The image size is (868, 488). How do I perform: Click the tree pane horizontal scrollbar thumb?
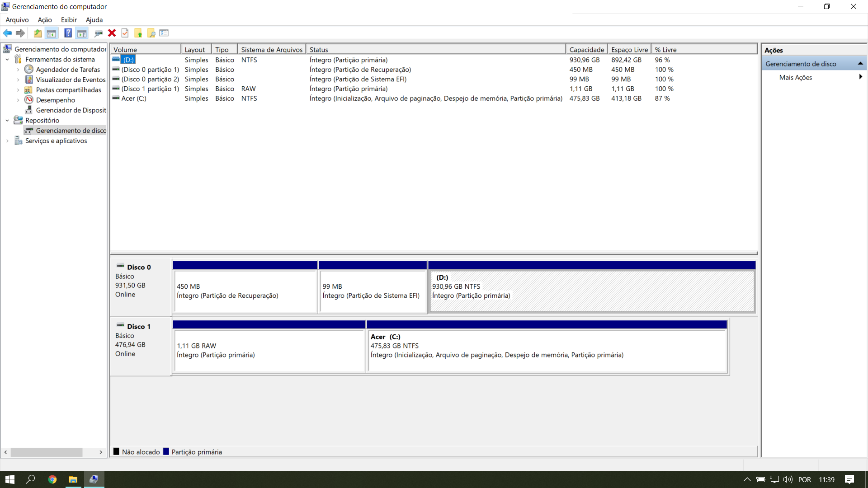47,452
